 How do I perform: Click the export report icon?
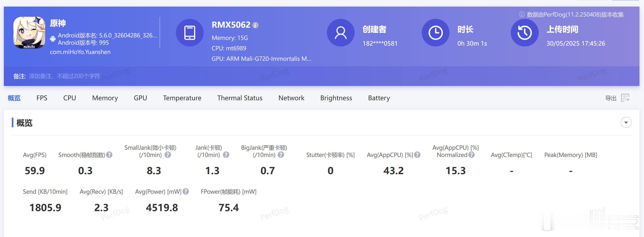coord(625,98)
